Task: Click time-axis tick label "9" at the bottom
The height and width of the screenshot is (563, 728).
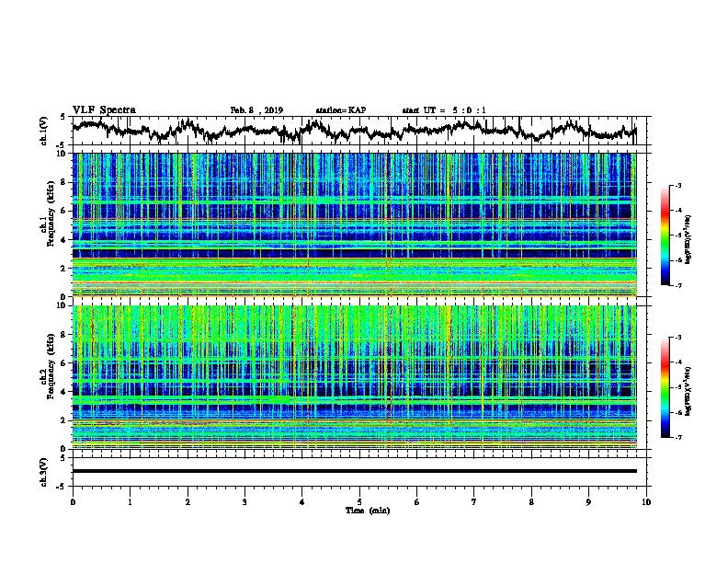Action: 588,502
